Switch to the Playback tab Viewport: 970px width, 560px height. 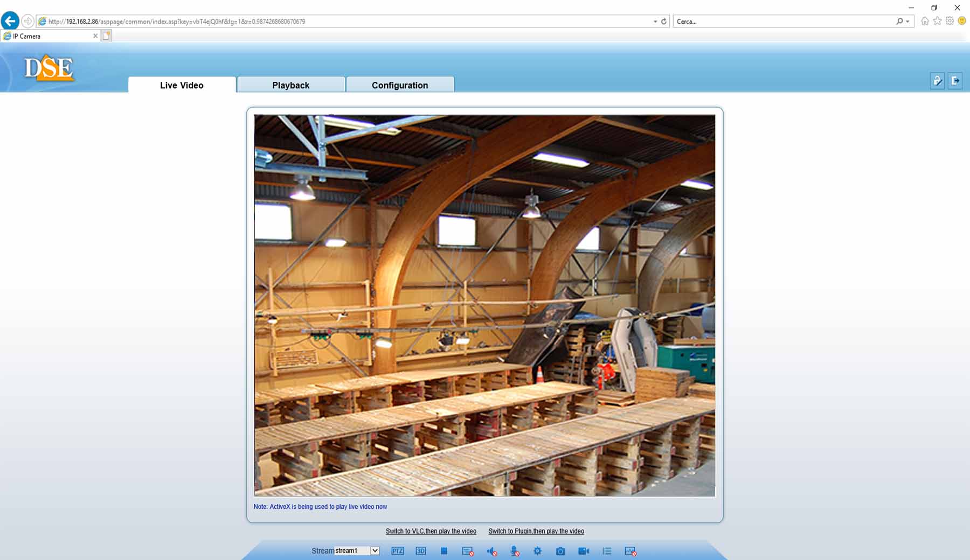click(290, 85)
